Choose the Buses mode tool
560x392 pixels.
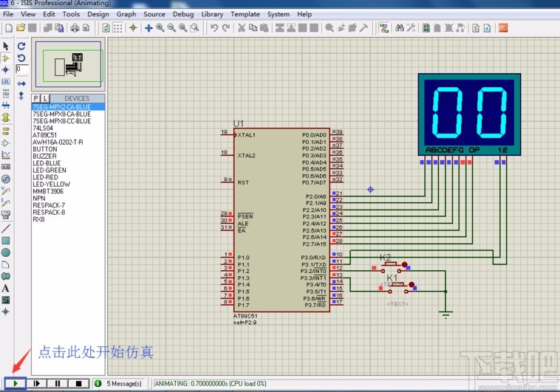6,106
